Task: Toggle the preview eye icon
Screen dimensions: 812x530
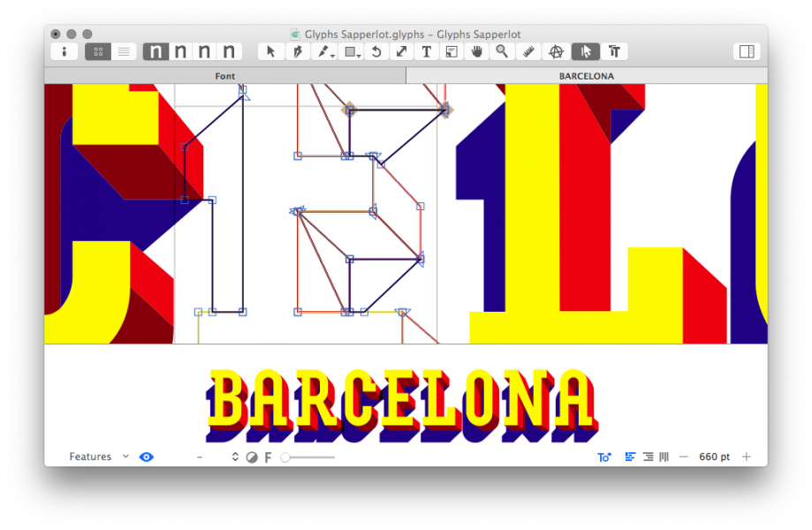Action: 147,457
